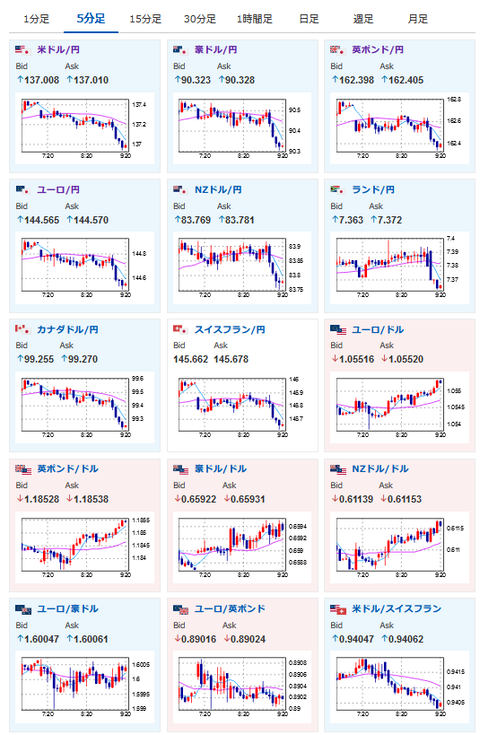Click the Australia/Japan flag icon beside 豪ドル/円
This screenshot has width=480, height=735.
tap(180, 50)
